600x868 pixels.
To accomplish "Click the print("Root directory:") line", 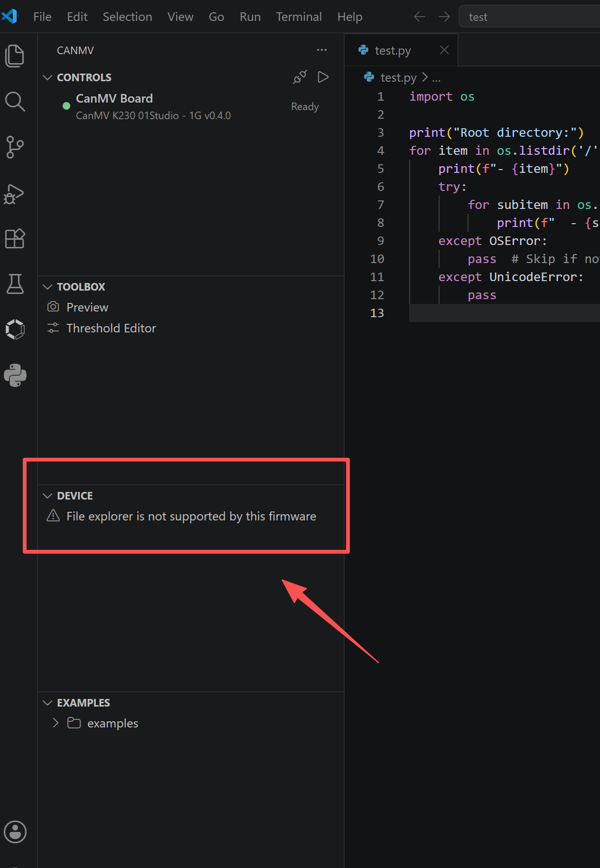I will pos(496,132).
